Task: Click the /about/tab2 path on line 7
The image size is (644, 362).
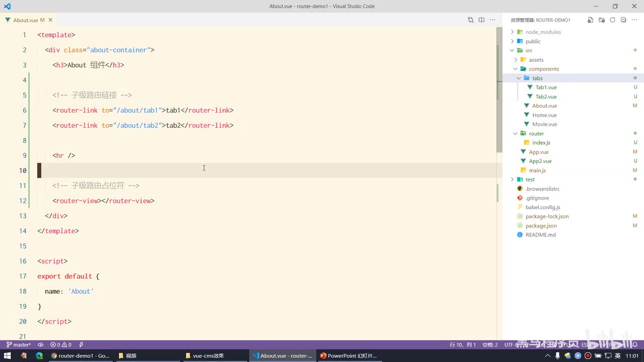Action: (x=138, y=125)
